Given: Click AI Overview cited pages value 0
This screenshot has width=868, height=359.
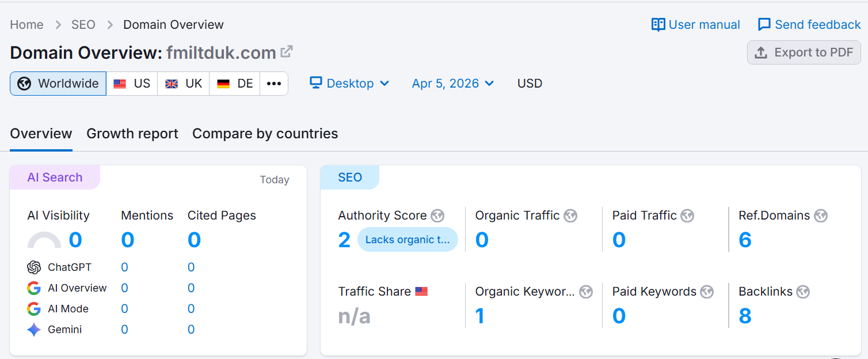Looking at the screenshot, I should [191, 288].
